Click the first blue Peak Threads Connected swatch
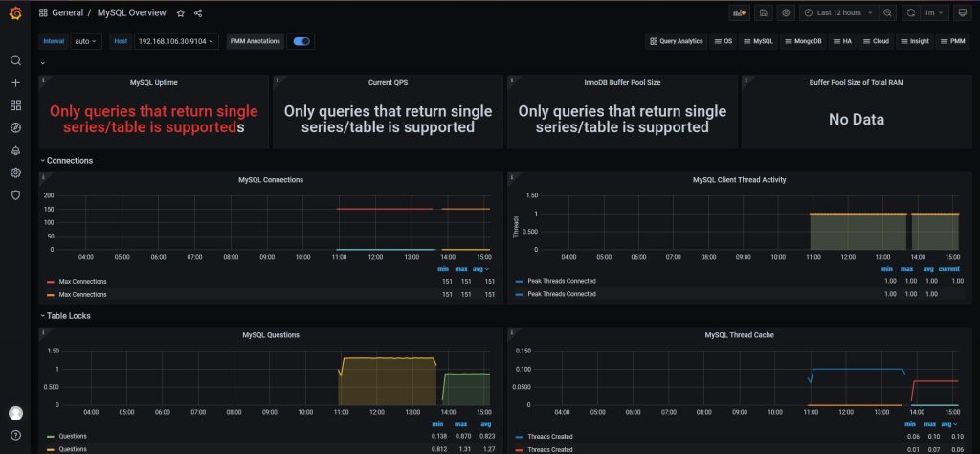This screenshot has width=980, height=454. click(x=519, y=282)
